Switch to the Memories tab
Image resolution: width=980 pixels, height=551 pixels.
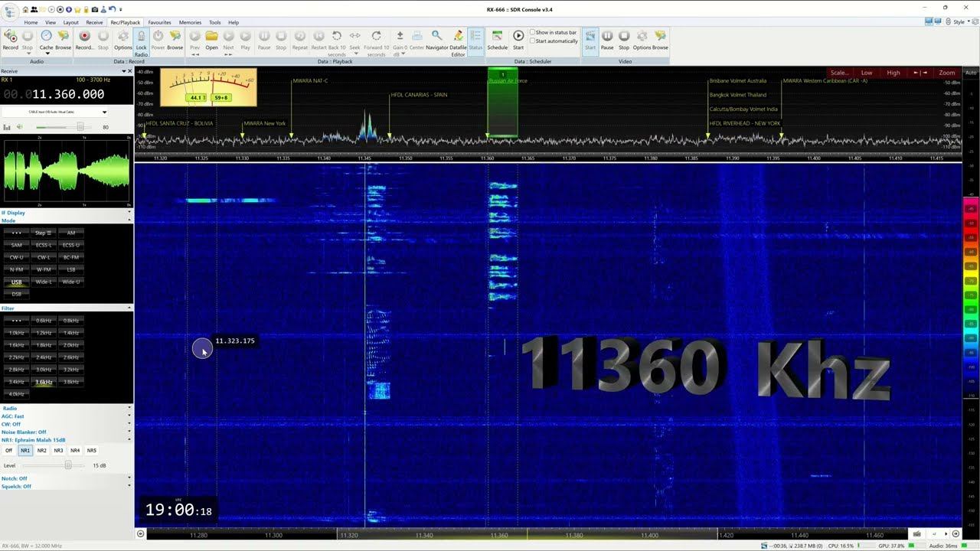point(190,22)
